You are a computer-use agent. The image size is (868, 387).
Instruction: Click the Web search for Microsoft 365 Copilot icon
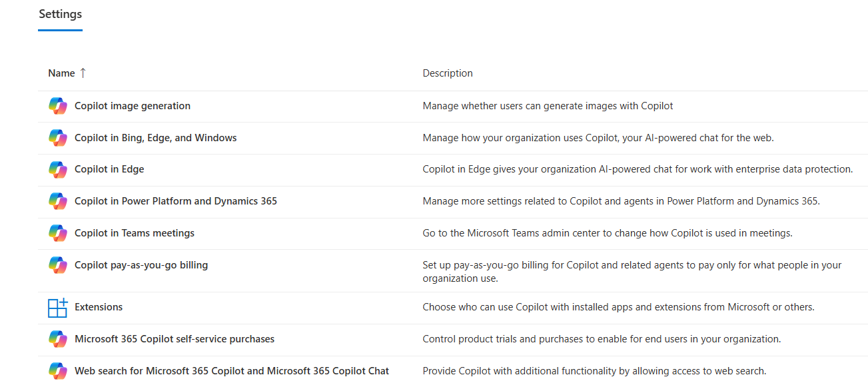pyautogui.click(x=58, y=371)
